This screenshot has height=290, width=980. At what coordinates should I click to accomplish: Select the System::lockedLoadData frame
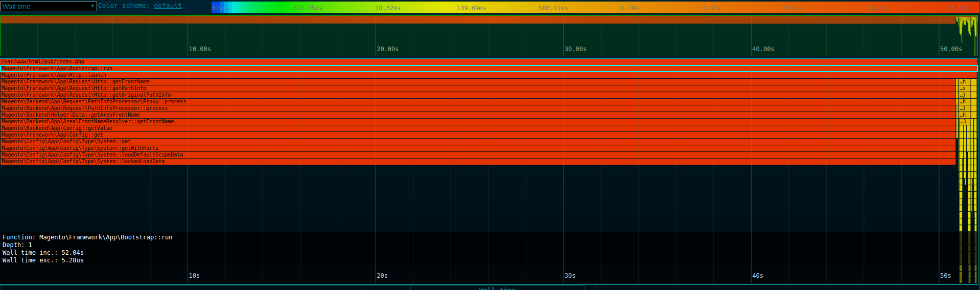pos(478,162)
